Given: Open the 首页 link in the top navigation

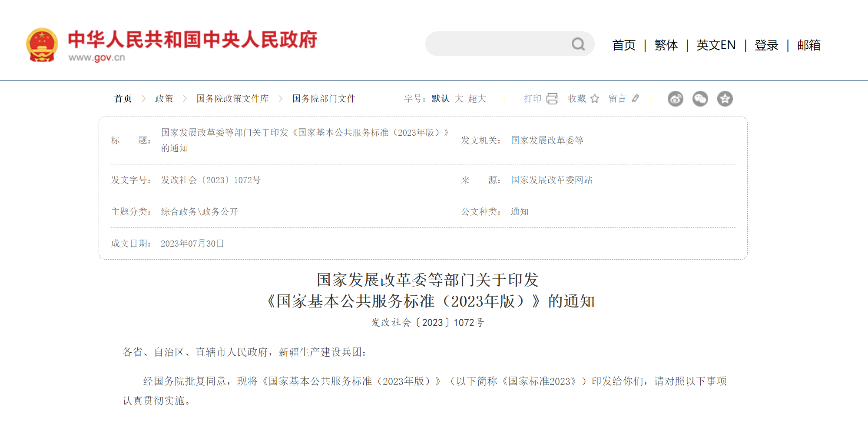Looking at the screenshot, I should pos(623,45).
